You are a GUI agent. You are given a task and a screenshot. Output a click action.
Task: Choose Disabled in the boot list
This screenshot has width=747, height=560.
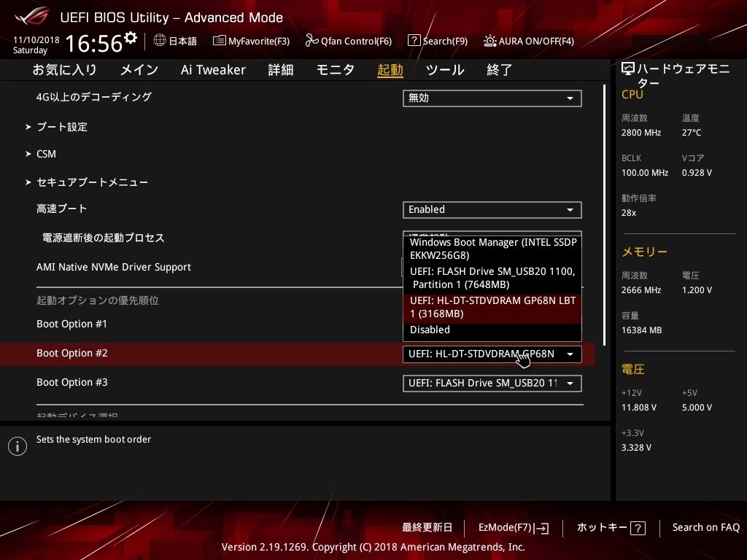(430, 330)
